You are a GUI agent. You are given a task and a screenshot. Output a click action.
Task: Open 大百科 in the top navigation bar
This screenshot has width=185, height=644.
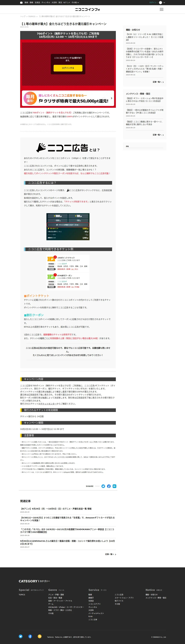[54, 2]
